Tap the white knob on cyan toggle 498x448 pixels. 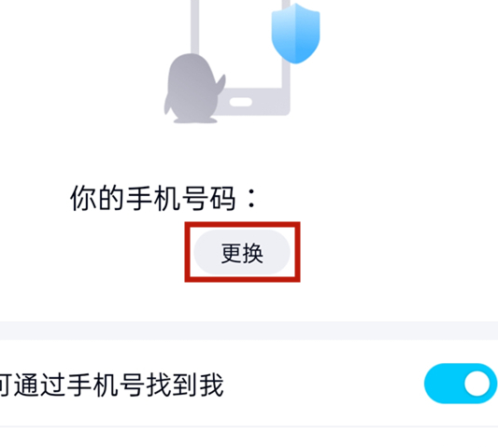click(477, 384)
